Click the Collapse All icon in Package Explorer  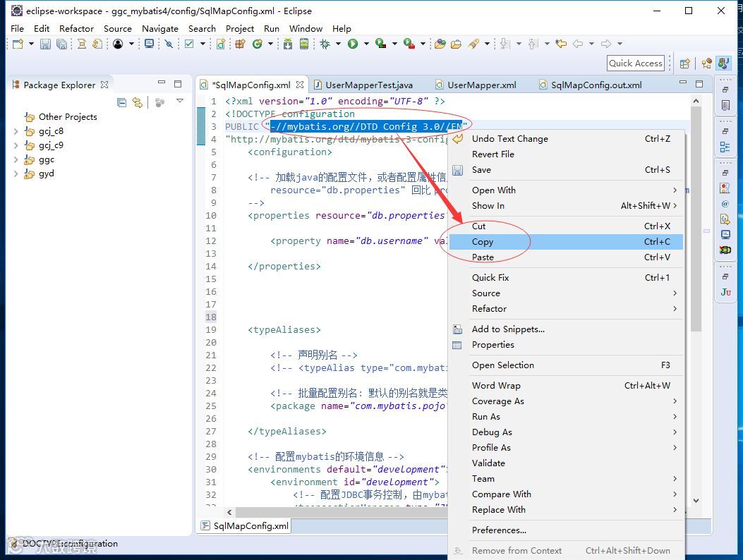click(122, 102)
